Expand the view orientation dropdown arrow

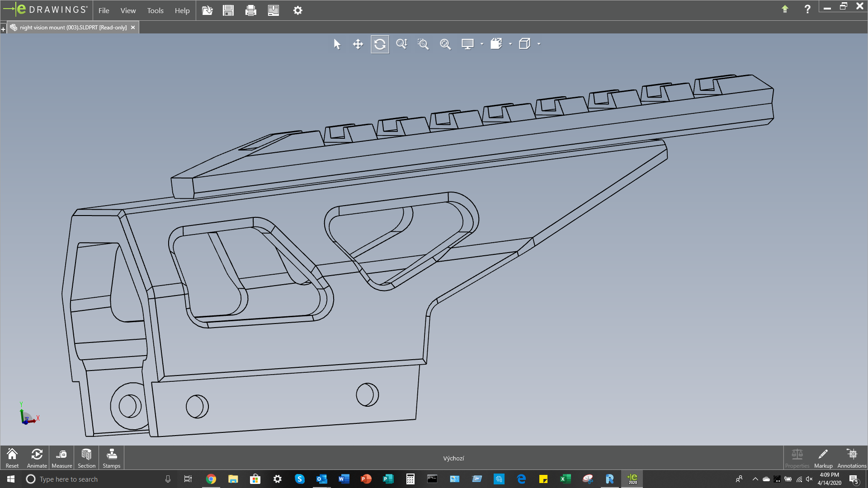coord(510,44)
